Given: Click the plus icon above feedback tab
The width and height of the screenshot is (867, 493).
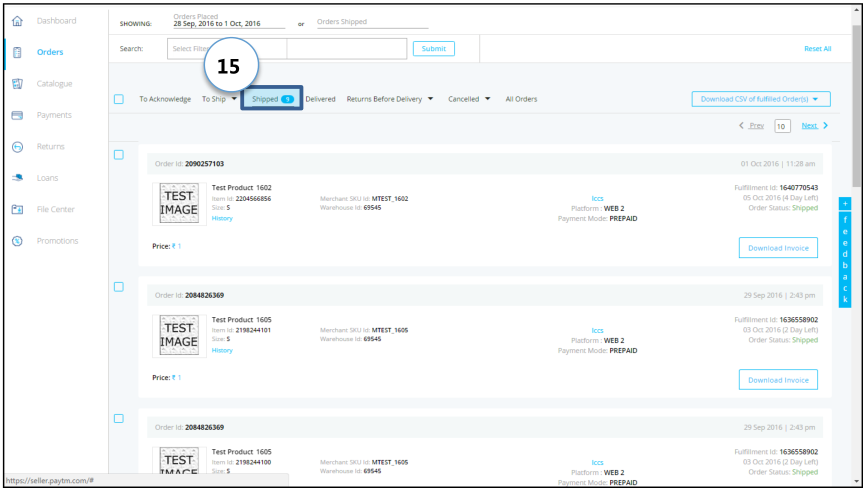Looking at the screenshot, I should tap(845, 204).
